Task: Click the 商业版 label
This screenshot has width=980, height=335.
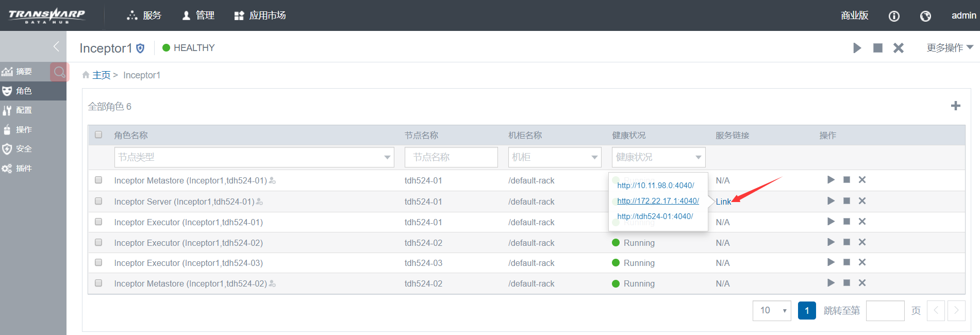Action: [x=854, y=15]
